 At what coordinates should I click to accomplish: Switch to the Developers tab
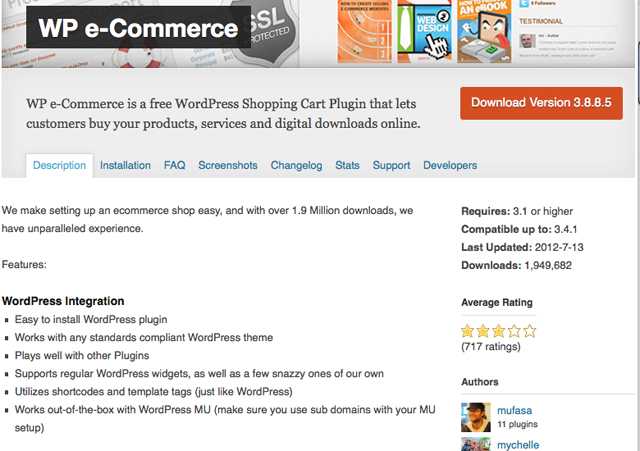[450, 165]
